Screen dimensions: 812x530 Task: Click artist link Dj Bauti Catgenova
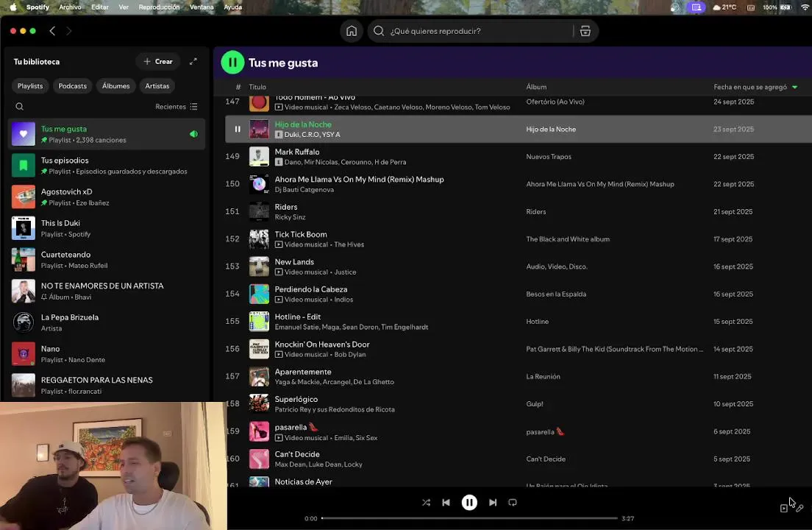[x=304, y=190]
